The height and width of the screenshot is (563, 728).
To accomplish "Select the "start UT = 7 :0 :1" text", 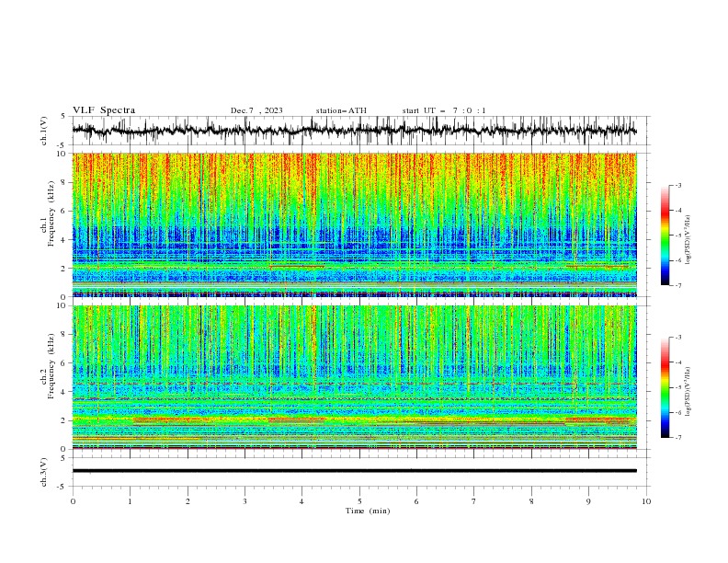I will [x=444, y=110].
